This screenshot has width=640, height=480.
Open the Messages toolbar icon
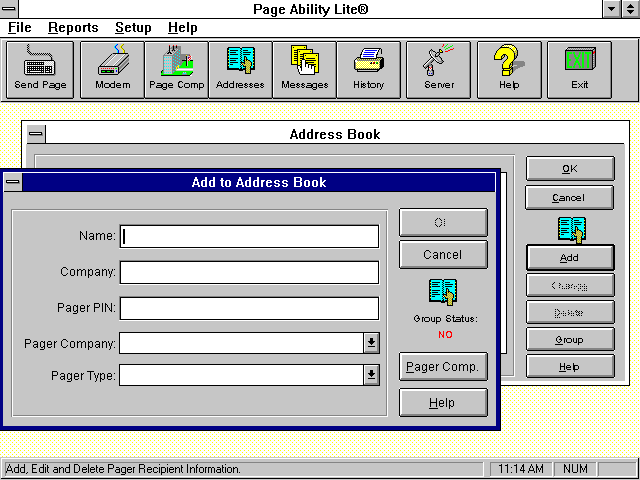click(x=304, y=69)
